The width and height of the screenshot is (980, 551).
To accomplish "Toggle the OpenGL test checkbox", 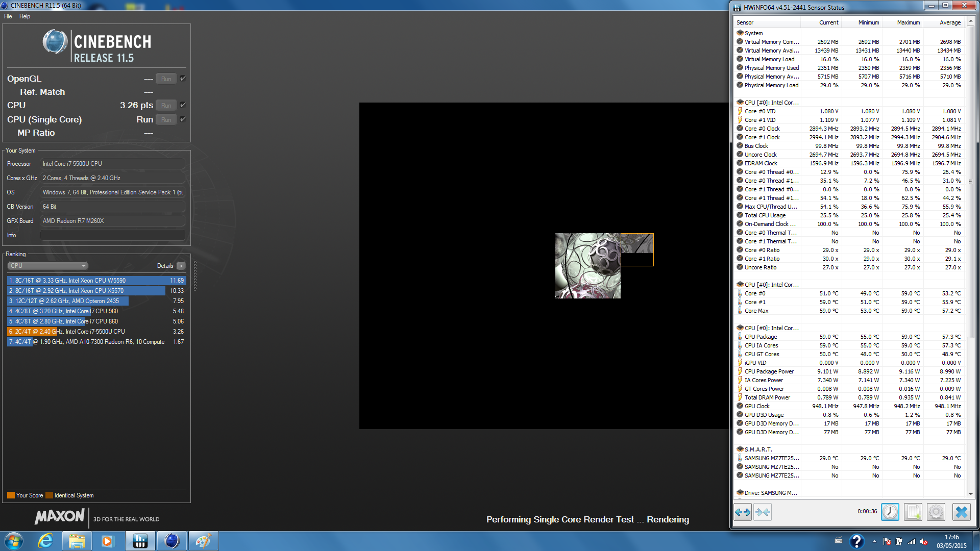I will 183,79.
